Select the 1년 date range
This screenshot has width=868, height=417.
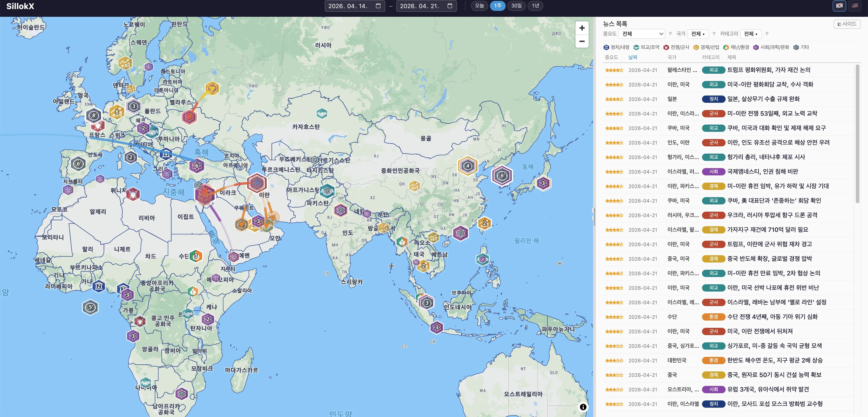535,6
